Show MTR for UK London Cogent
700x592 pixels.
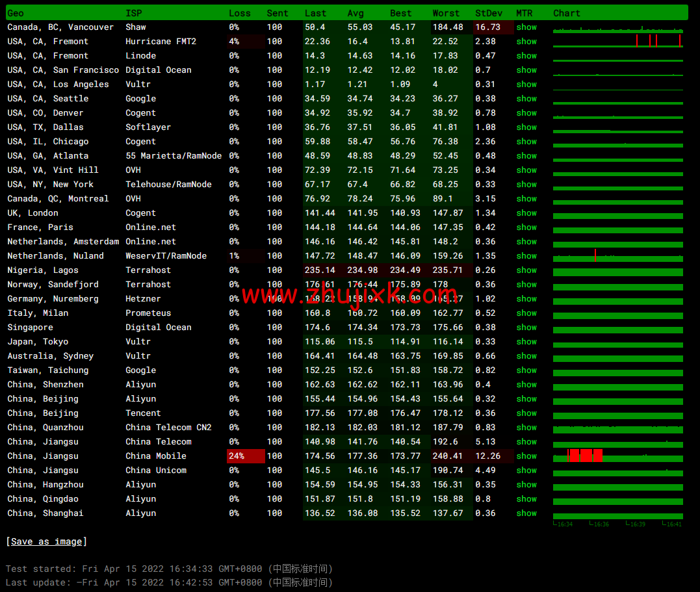click(526, 213)
